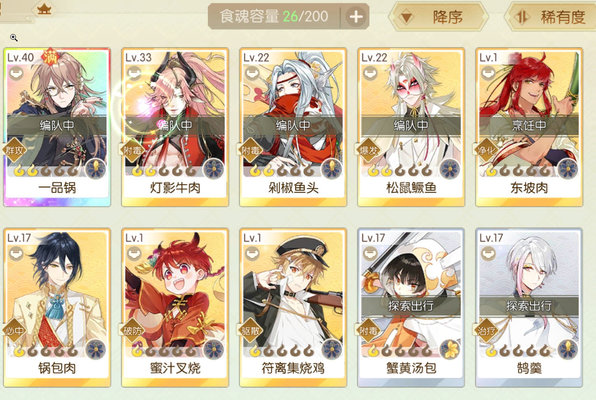The width and height of the screenshot is (596, 400).
Task: Click the plus icon beside 食魂容量
Action: click(x=356, y=17)
